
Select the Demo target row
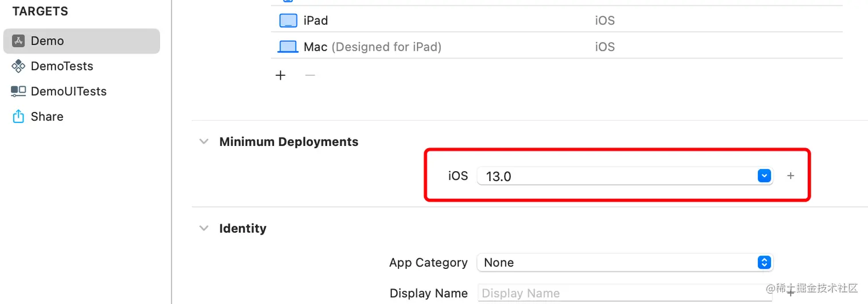coord(82,41)
